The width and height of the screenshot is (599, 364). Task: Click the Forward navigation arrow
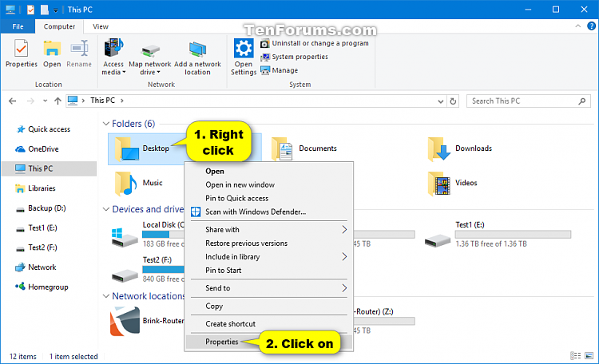pyautogui.click(x=30, y=101)
